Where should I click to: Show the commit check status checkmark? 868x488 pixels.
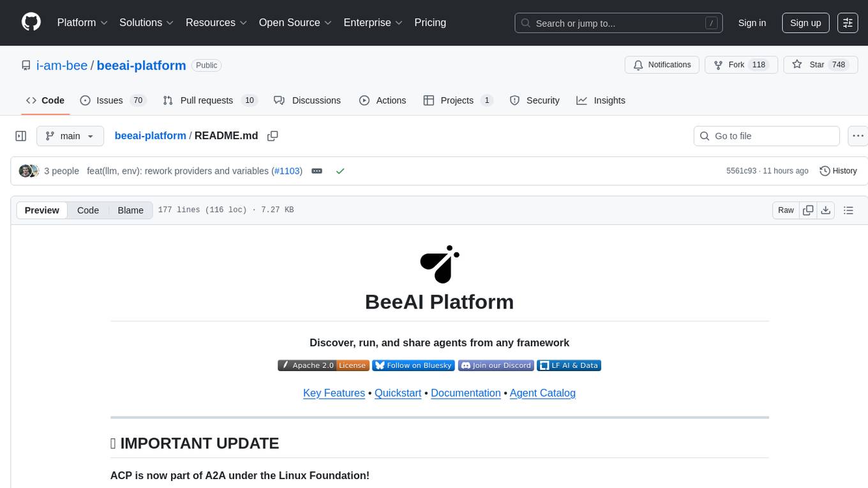[x=340, y=171]
